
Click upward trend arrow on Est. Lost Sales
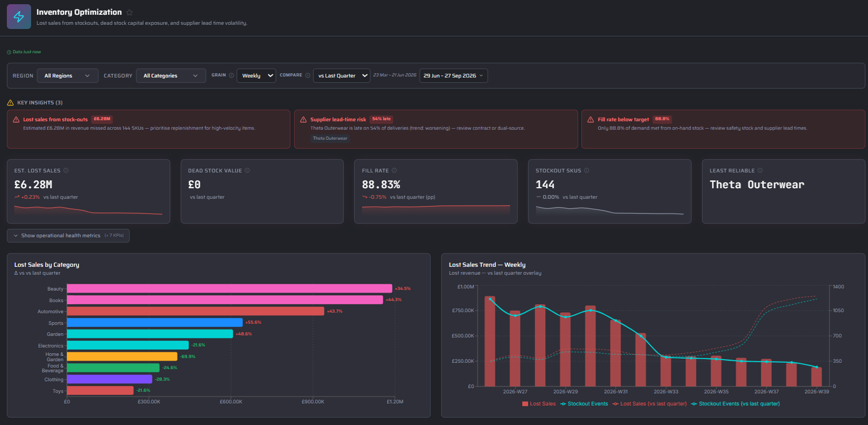click(17, 197)
